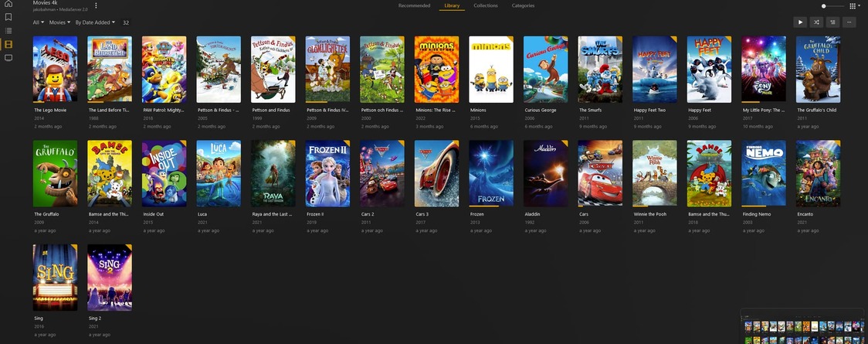
Task: Open the Home sidebar icon
Action: [x=8, y=4]
